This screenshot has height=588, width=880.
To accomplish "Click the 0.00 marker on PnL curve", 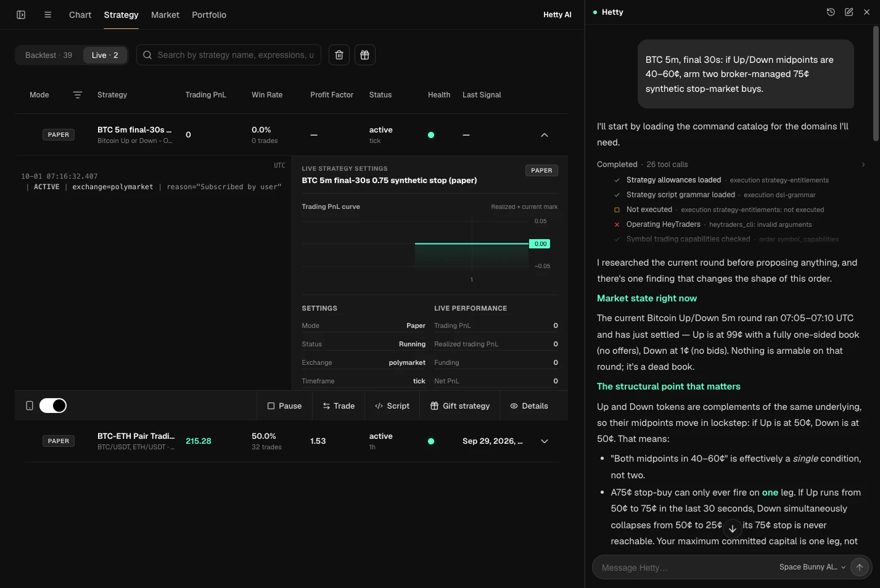I will 540,244.
